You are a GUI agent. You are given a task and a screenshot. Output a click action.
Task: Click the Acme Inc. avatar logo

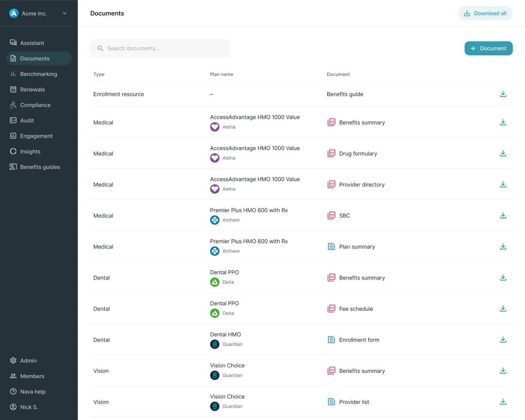pos(14,13)
